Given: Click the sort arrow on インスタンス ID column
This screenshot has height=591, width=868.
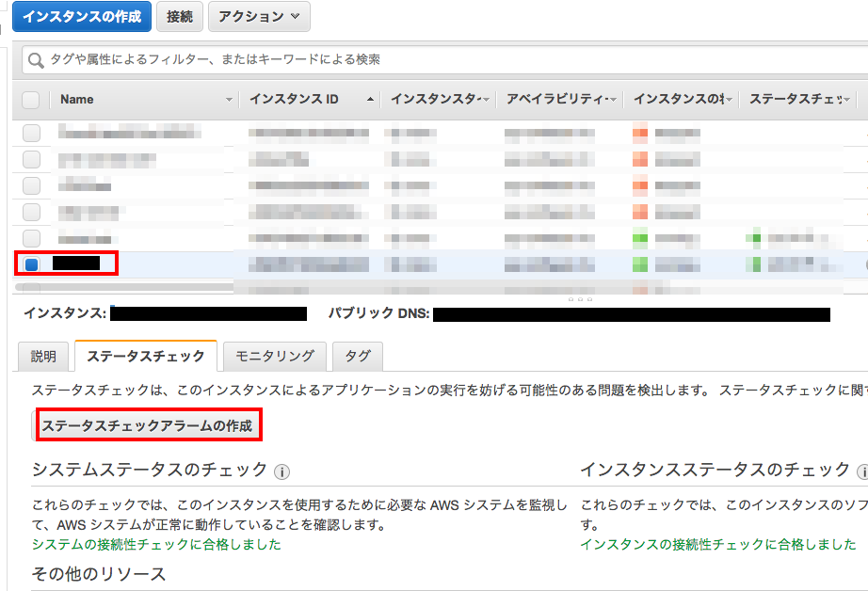Looking at the screenshot, I should point(370,100).
